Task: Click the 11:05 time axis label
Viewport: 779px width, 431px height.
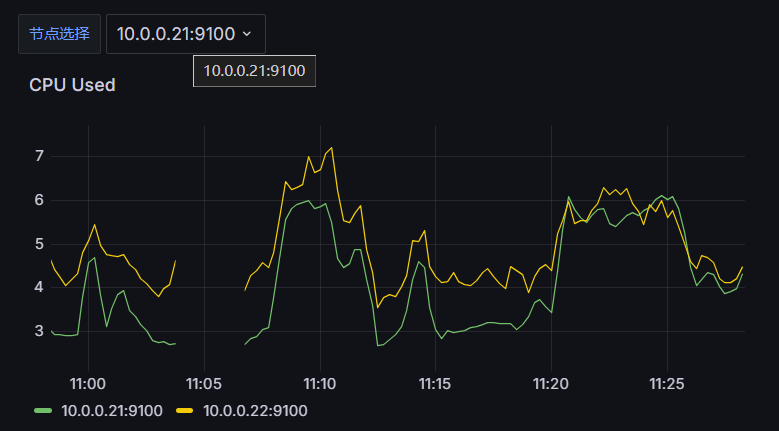Action: (204, 383)
